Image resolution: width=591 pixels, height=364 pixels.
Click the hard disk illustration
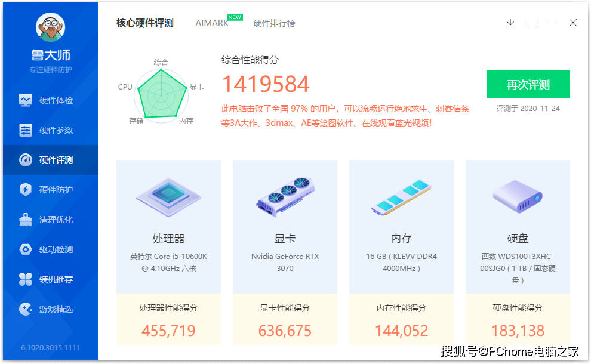pos(518,196)
